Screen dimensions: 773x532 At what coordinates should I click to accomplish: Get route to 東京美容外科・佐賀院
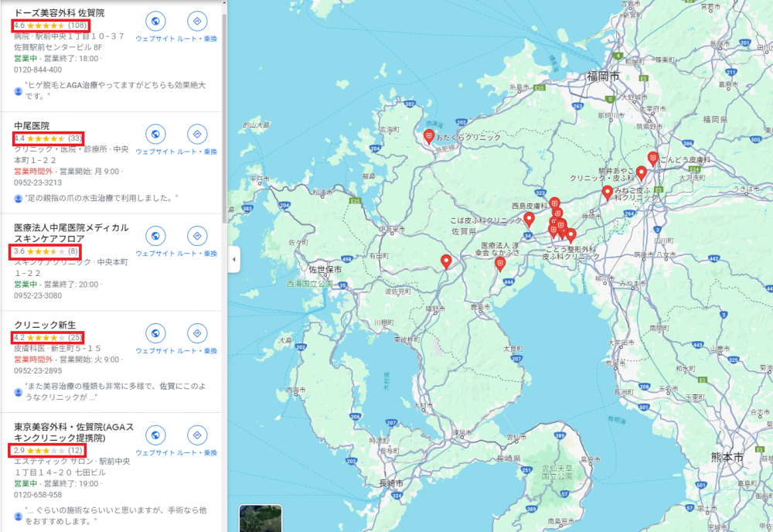197,435
